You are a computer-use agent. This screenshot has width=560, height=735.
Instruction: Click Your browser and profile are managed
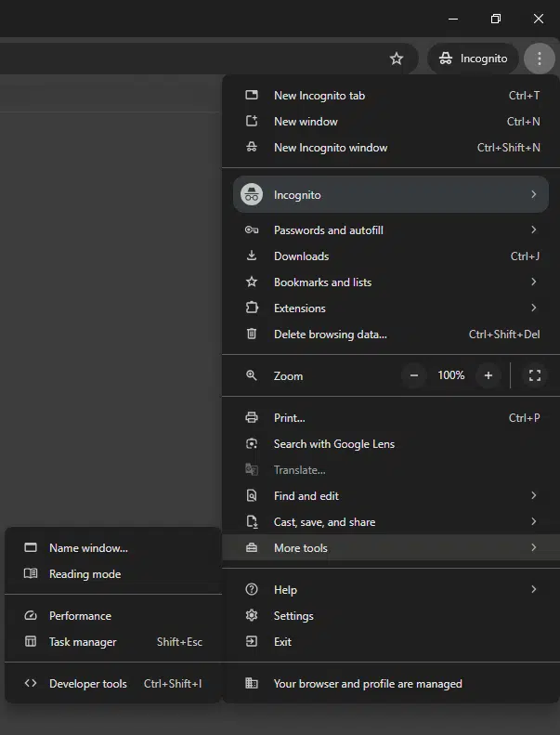pos(367,684)
